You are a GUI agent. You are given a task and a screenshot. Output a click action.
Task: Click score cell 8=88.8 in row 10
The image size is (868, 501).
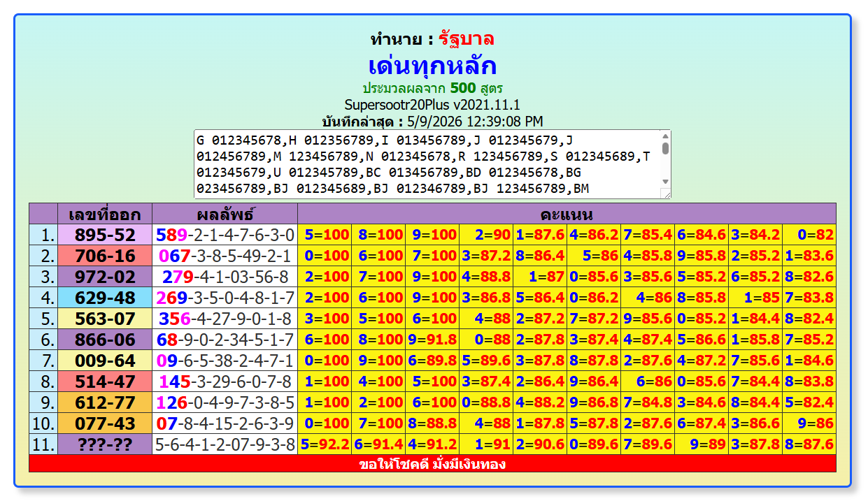(432, 423)
